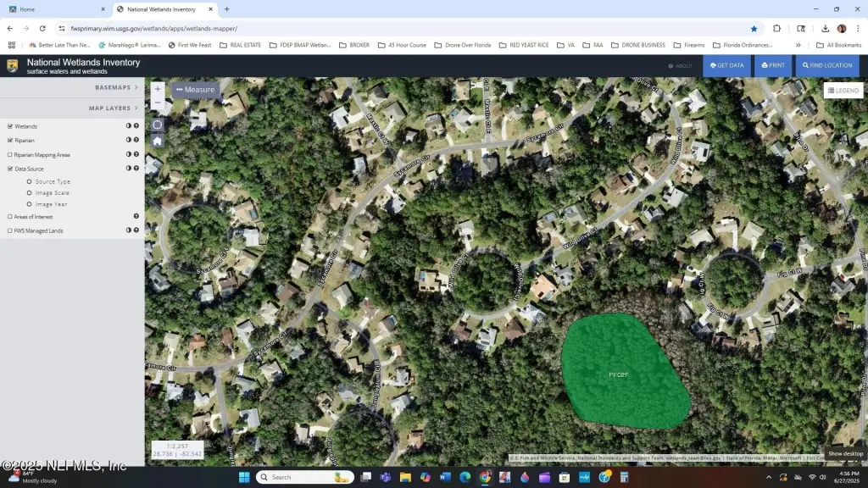Show the Legend panel
This screenshot has width=868, height=488.
(x=843, y=91)
